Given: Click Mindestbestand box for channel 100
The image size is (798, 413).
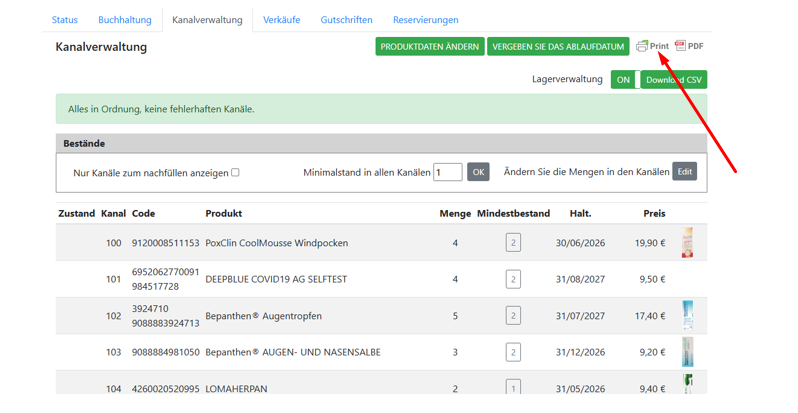Looking at the screenshot, I should [x=513, y=243].
